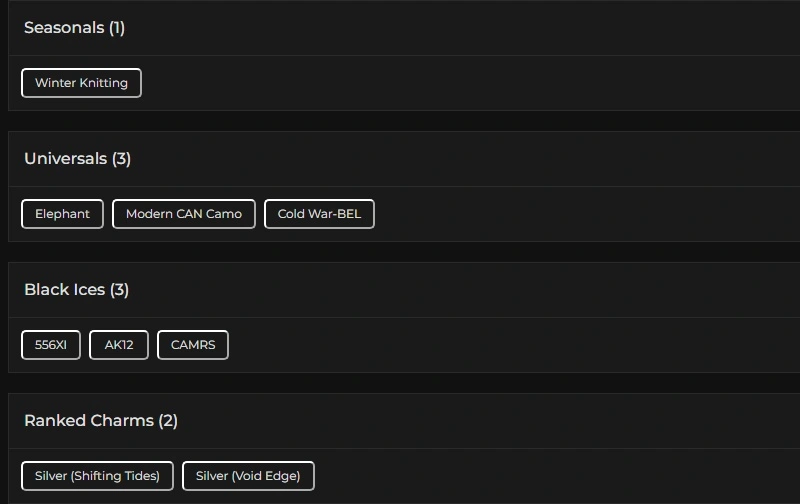Click empty space in Black Ices tag row
Image resolution: width=800 pixels, height=504 pixels.
pos(500,345)
